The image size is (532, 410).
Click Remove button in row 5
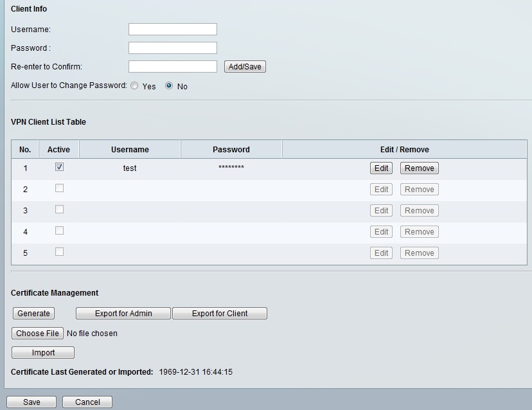[x=420, y=253]
